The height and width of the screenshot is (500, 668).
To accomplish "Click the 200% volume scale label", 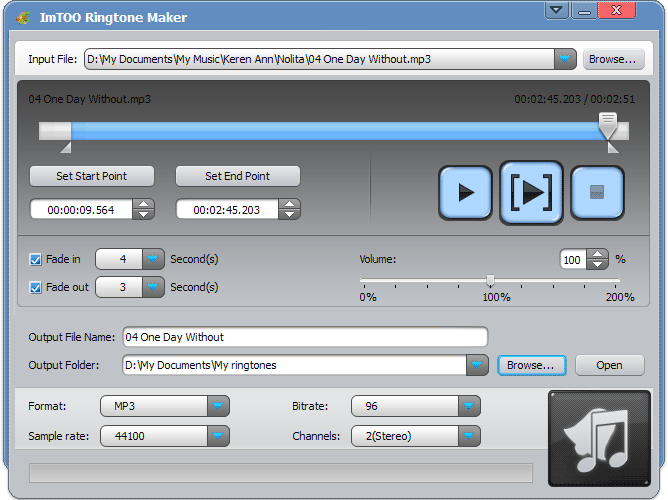I will [x=620, y=297].
